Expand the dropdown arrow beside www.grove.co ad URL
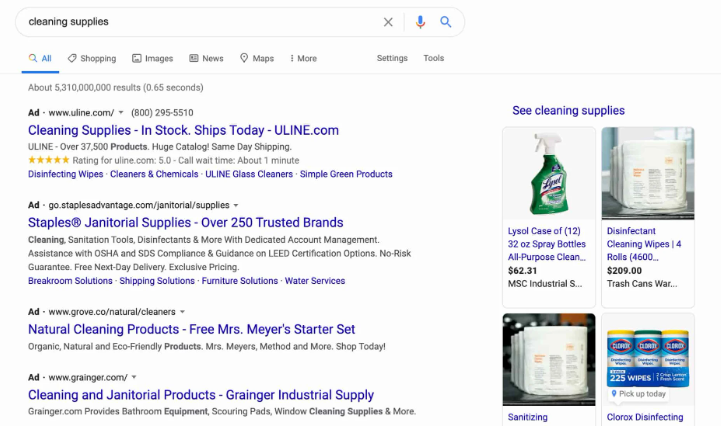The height and width of the screenshot is (447, 721). (182, 312)
